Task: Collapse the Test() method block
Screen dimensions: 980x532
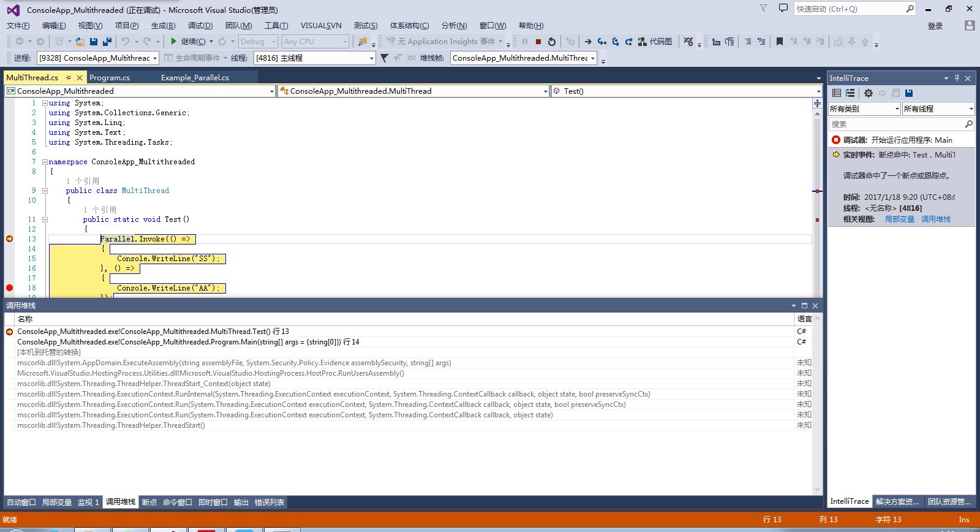Action: coord(45,219)
